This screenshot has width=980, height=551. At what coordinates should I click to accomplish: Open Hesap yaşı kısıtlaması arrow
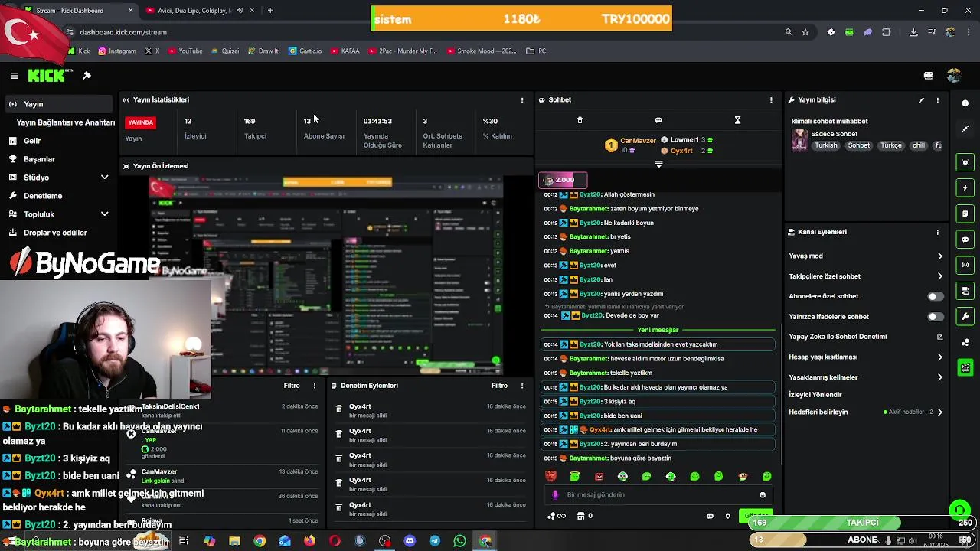[x=940, y=357]
